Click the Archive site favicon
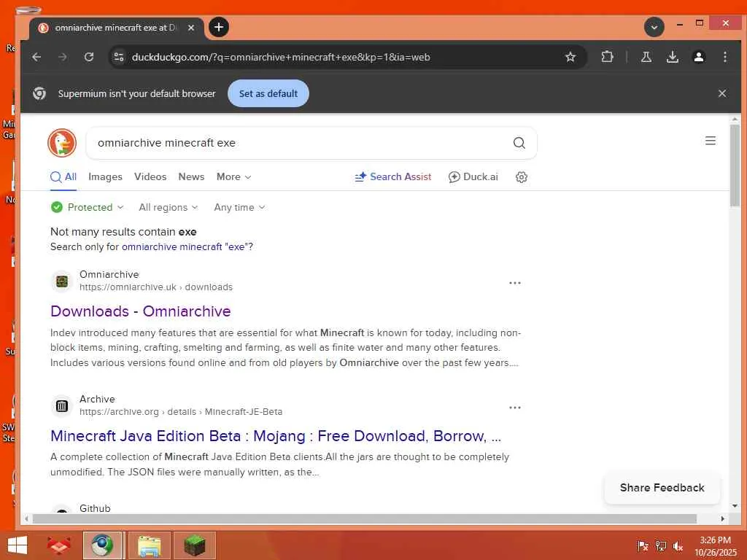Viewport: 747px width, 560px height. coord(62,405)
